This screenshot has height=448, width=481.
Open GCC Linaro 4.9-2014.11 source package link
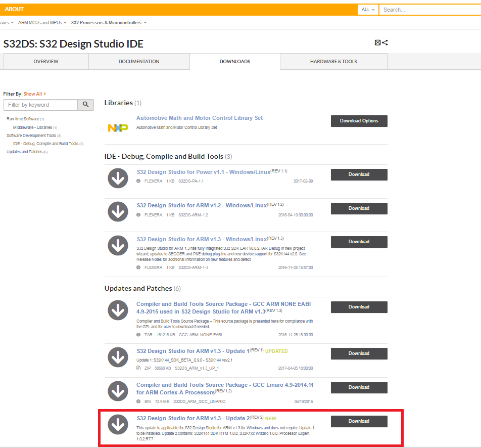coord(225,388)
